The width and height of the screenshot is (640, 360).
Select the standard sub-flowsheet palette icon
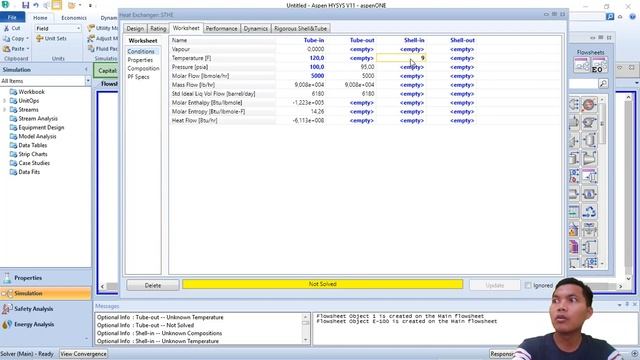tap(582, 65)
